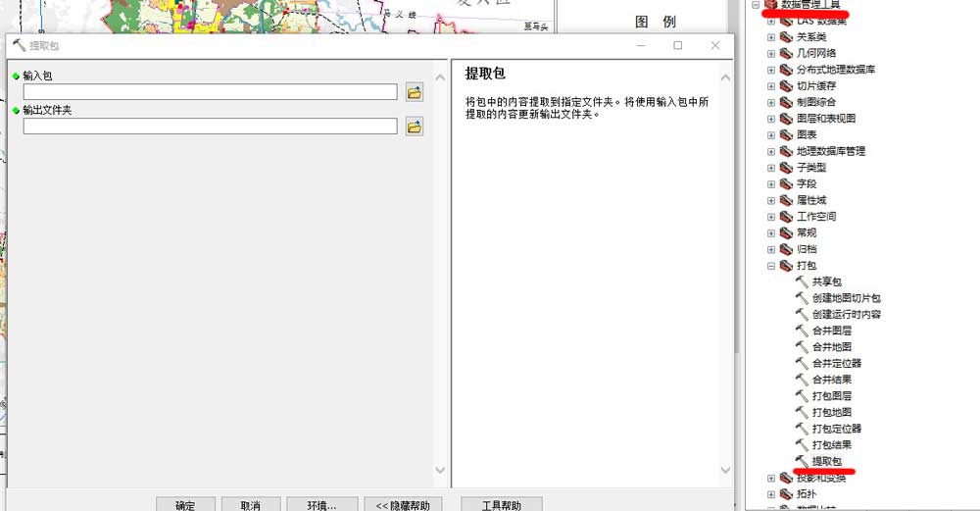This screenshot has height=511, width=980.
Task: Click the 投影和变换 toolset icon
Action: coord(786,478)
